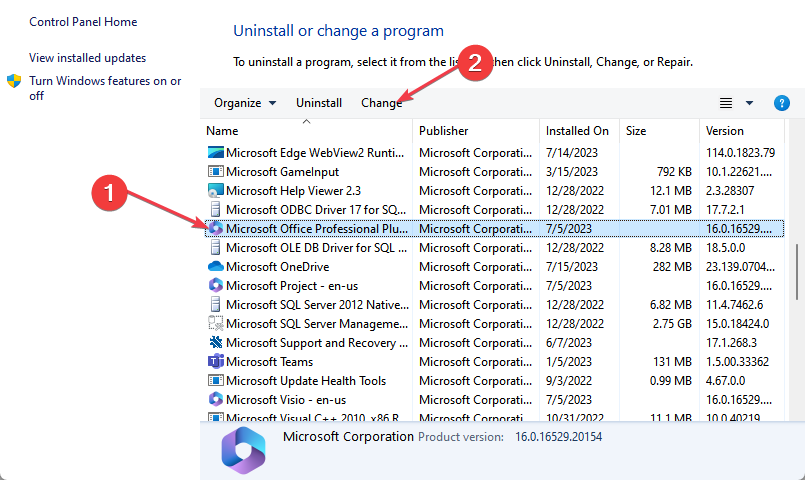Click the 6/7/2023 installed date cell

coord(568,342)
